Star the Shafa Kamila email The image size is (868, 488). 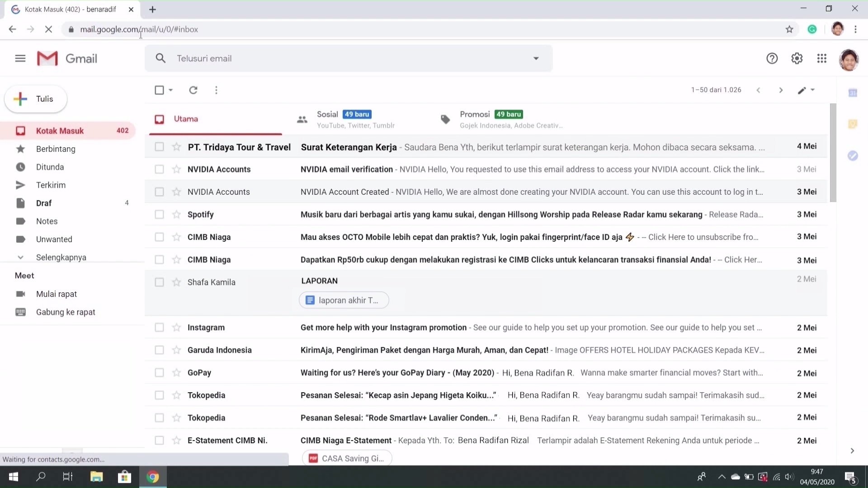[176, 282]
